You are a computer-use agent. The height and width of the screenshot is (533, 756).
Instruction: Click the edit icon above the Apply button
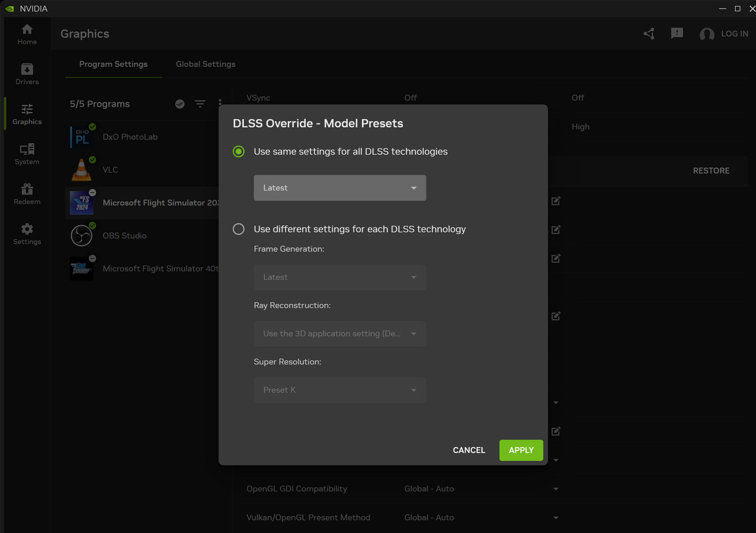(x=556, y=431)
